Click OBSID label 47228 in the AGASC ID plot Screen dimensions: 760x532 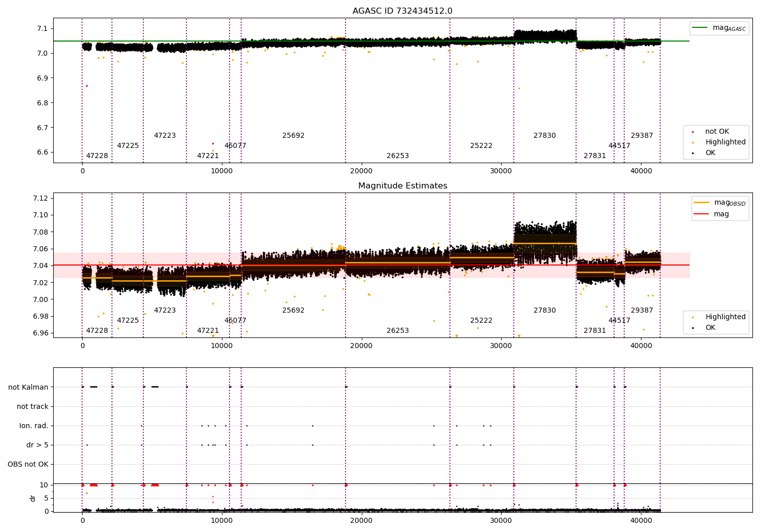(x=97, y=156)
